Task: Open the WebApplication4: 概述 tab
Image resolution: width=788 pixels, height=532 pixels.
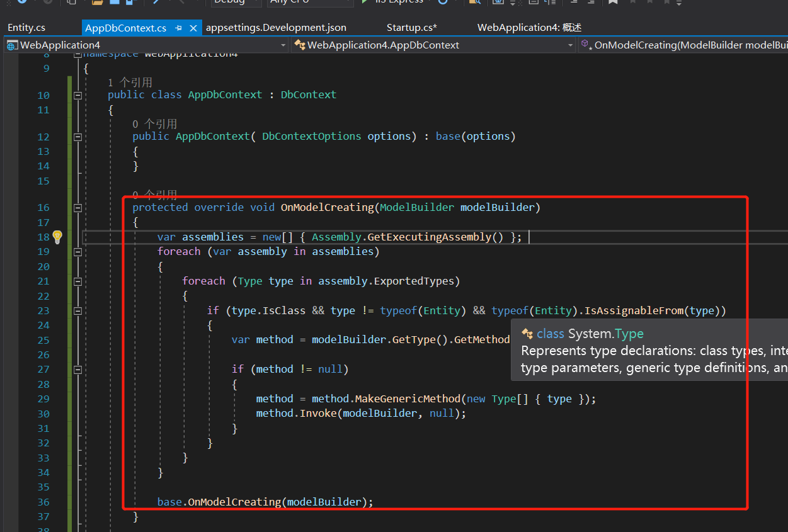Action: click(x=529, y=28)
